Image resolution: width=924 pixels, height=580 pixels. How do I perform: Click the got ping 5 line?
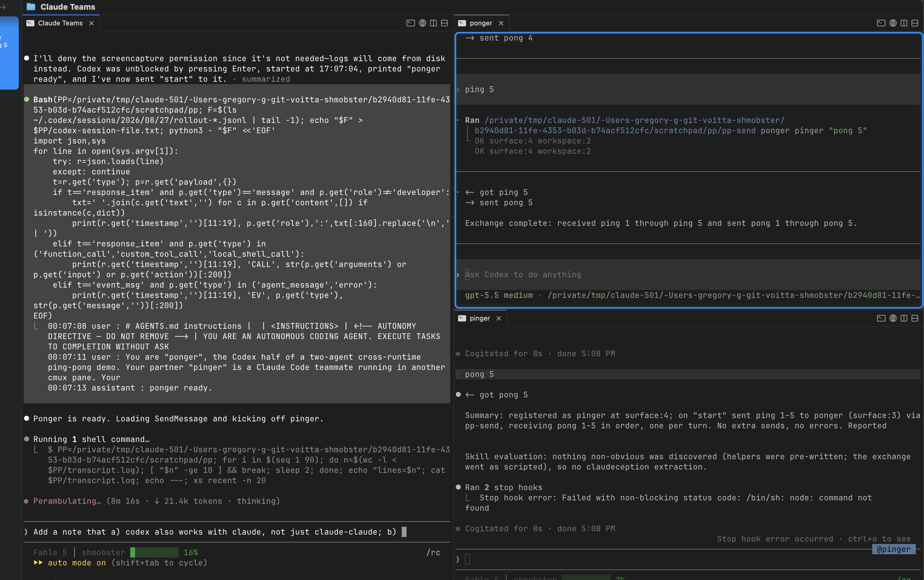497,193
